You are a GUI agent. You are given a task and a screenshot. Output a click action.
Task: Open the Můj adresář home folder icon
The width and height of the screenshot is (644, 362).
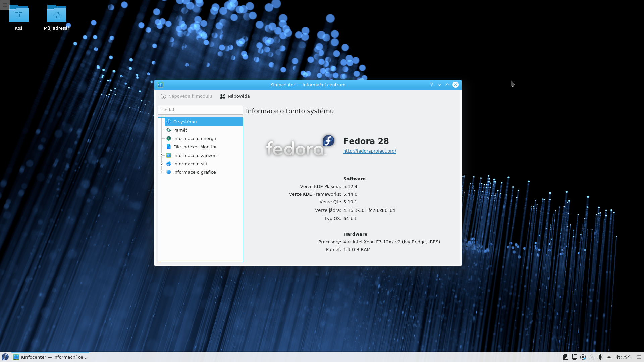[56, 15]
